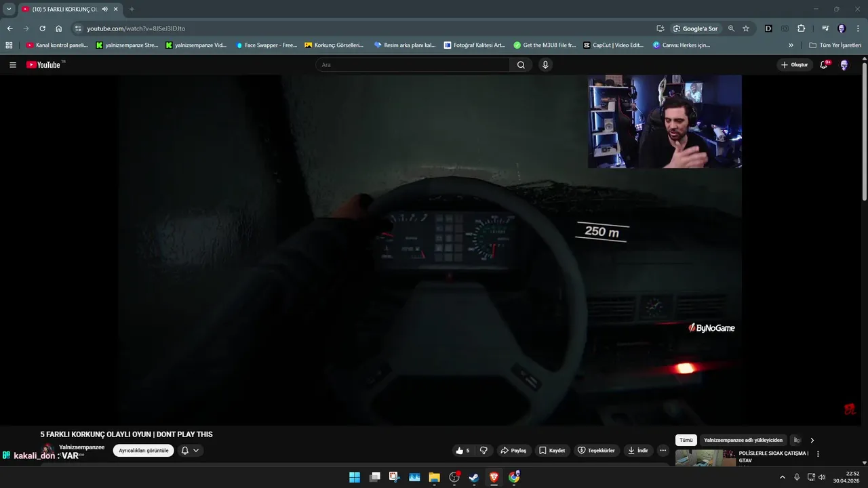Viewport: 868px width, 488px height.
Task: Share video using Paylaş button
Action: pos(513,451)
